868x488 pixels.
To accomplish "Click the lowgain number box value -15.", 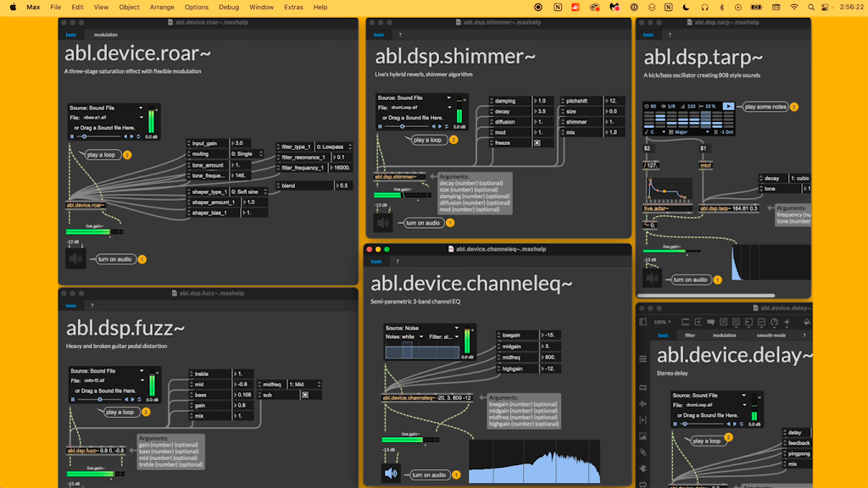I will point(550,335).
